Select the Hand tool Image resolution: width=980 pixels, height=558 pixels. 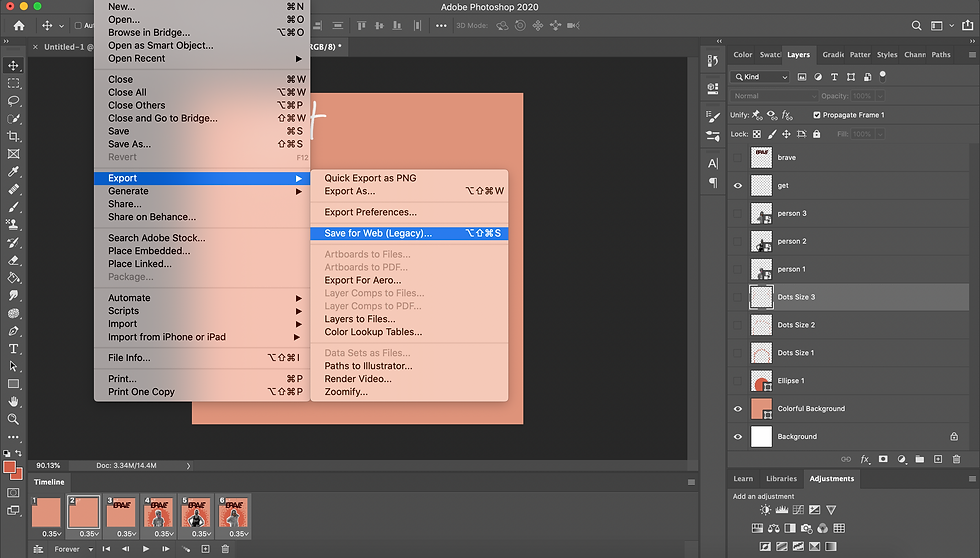(13, 401)
